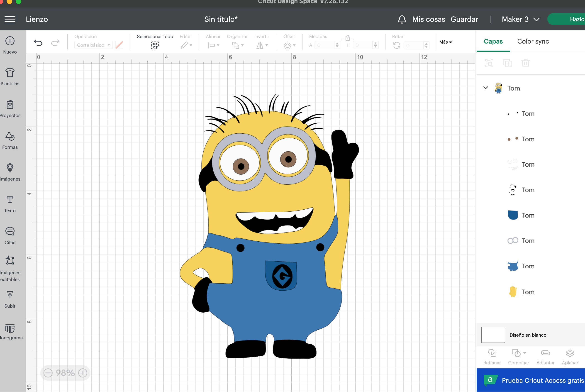Select the Capas tab
585x392 pixels.
pos(493,41)
